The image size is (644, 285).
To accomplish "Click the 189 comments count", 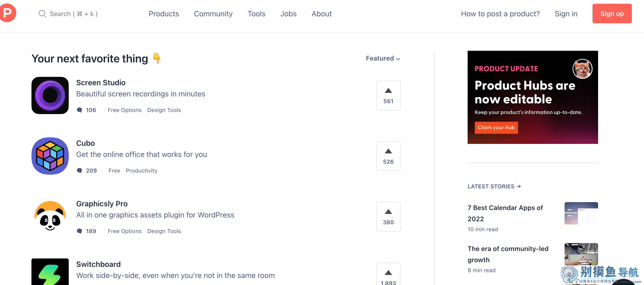I will click(x=91, y=231).
